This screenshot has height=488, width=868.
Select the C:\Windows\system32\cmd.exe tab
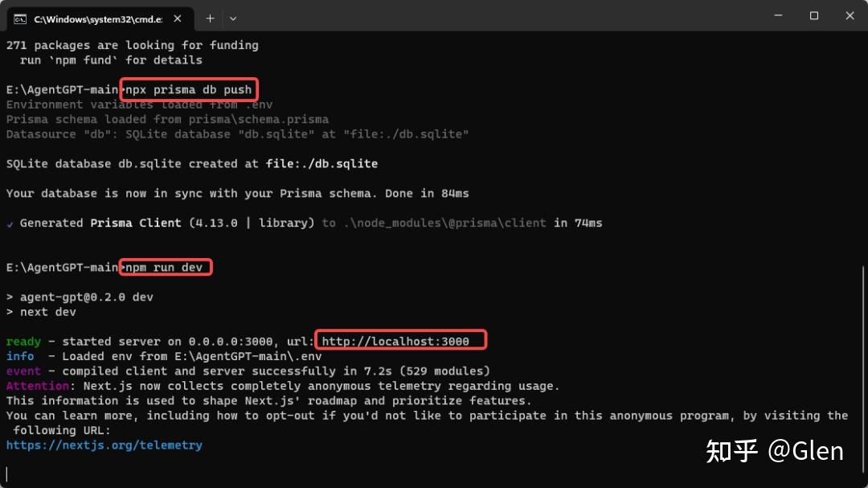coord(100,19)
